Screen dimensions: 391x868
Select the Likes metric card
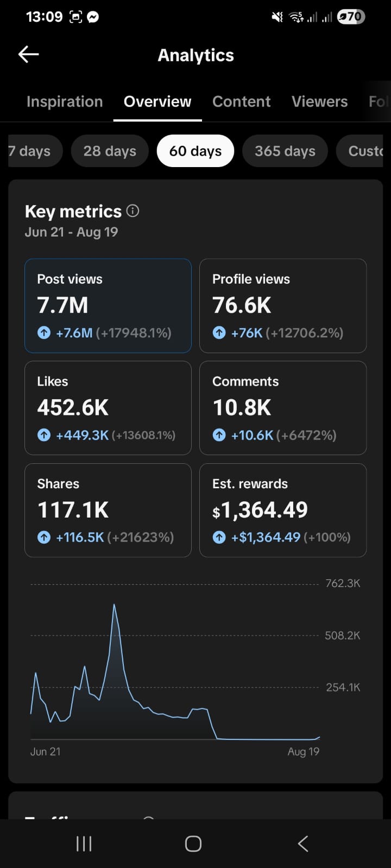(108, 408)
